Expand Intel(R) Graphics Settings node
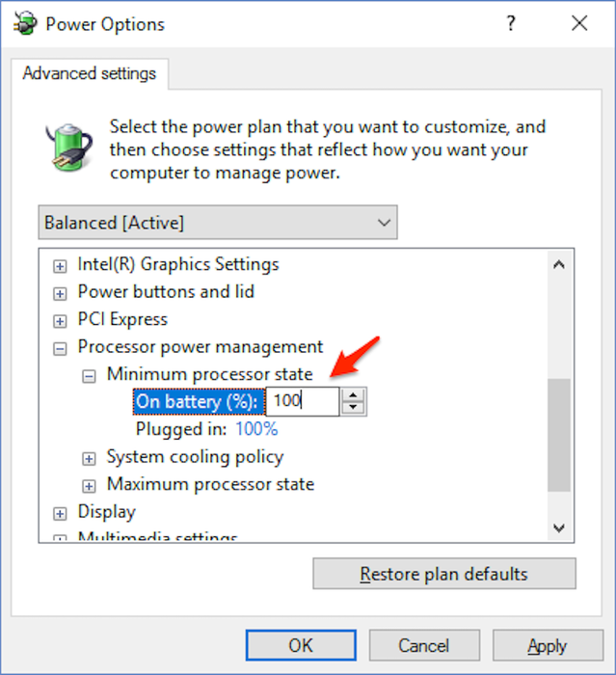The height and width of the screenshot is (675, 616). point(60,265)
